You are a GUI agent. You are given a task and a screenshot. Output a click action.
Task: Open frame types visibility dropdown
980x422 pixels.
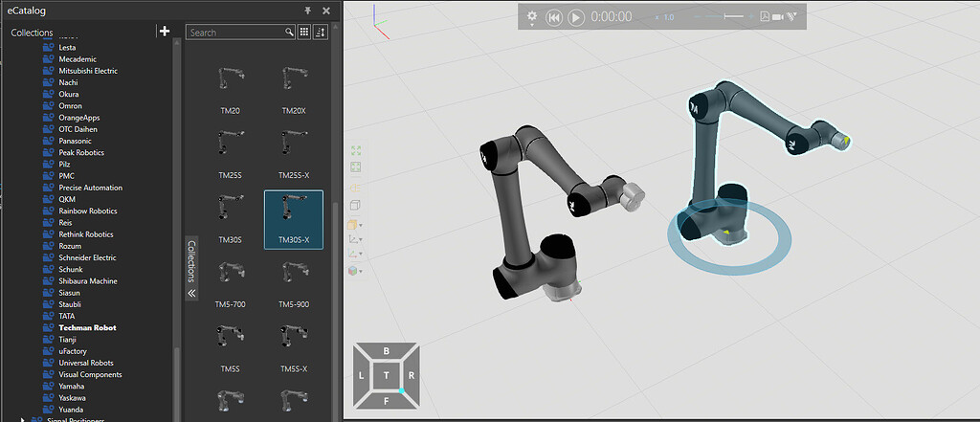point(356,239)
